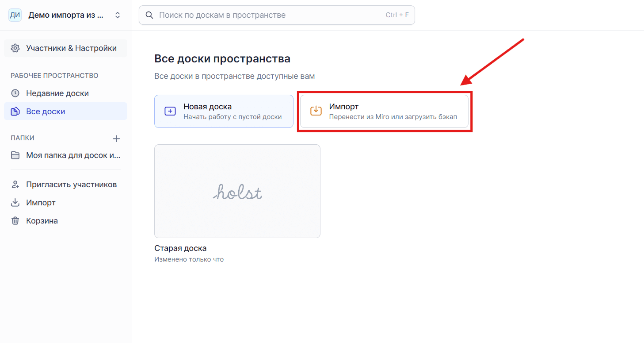Screen dimensions: 644x343
Task: Open Участники & Настройки gear icon
Action: tap(15, 48)
